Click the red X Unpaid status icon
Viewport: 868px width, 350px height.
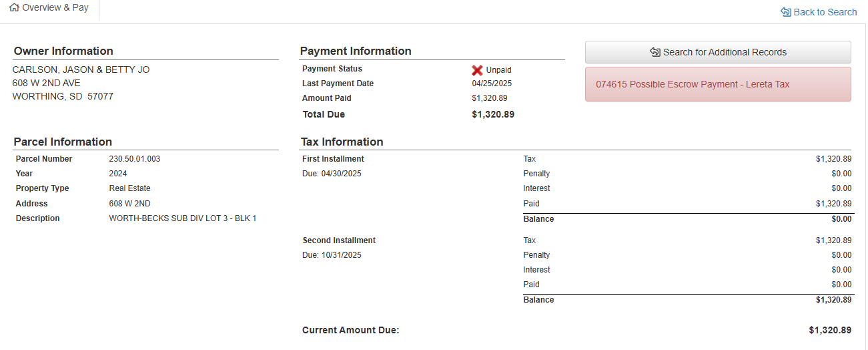(x=477, y=70)
